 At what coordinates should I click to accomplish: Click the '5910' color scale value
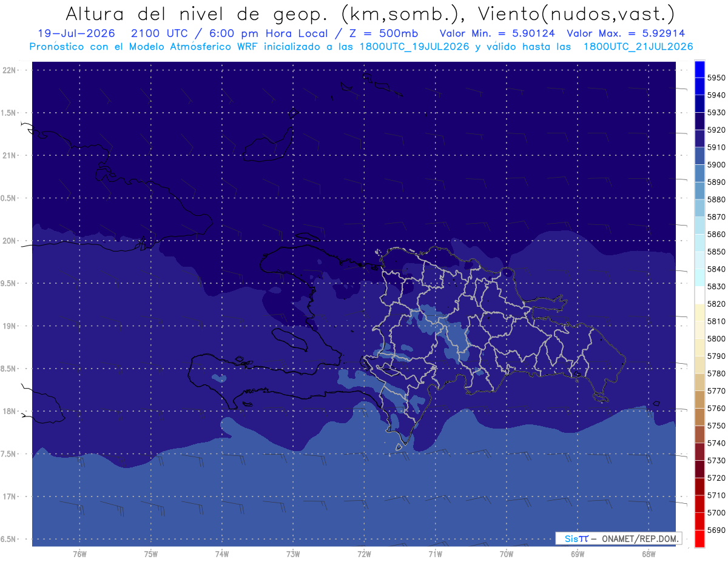point(716,147)
